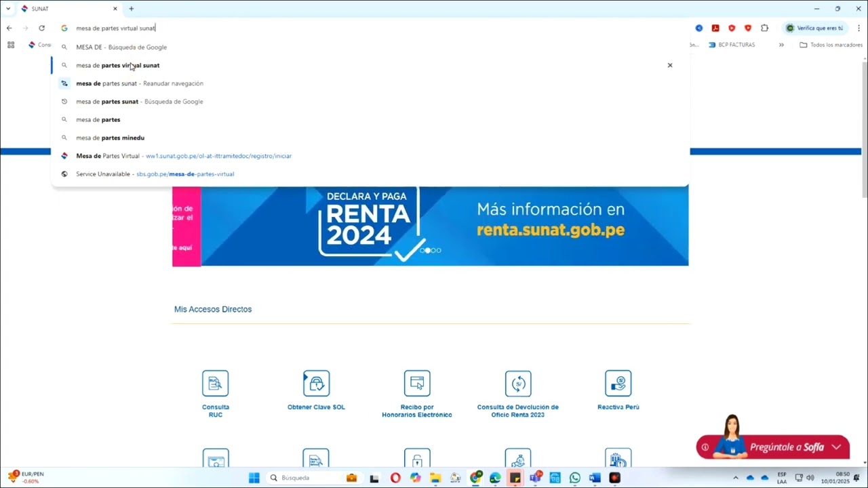Reload the page with refresh icon
The width and height of the screenshot is (868, 488).
[x=41, y=28]
